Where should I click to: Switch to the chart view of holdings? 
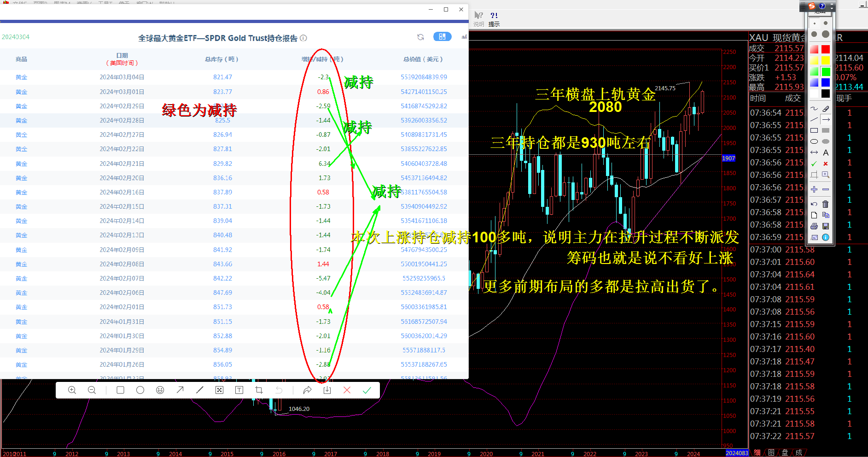[x=464, y=37]
